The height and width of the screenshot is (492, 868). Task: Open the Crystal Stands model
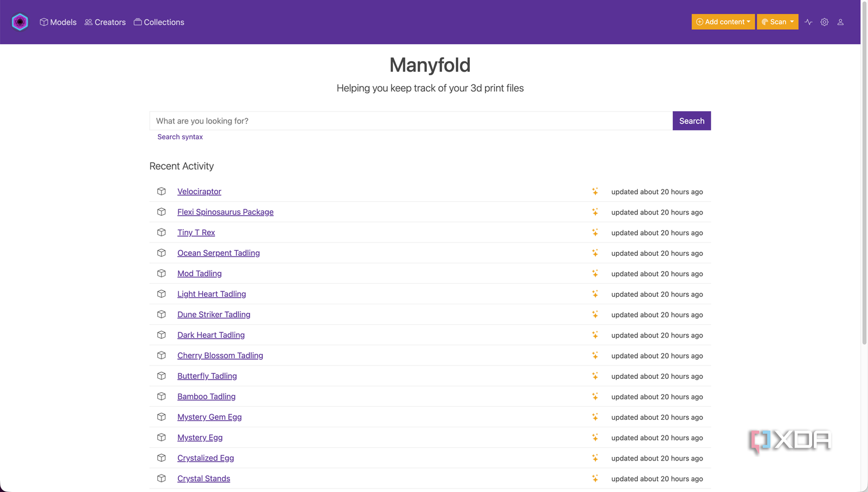[203, 479]
